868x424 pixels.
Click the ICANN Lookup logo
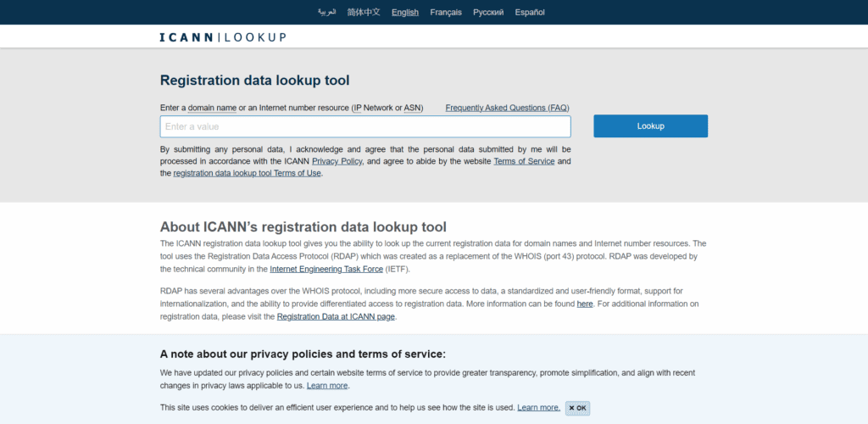223,37
